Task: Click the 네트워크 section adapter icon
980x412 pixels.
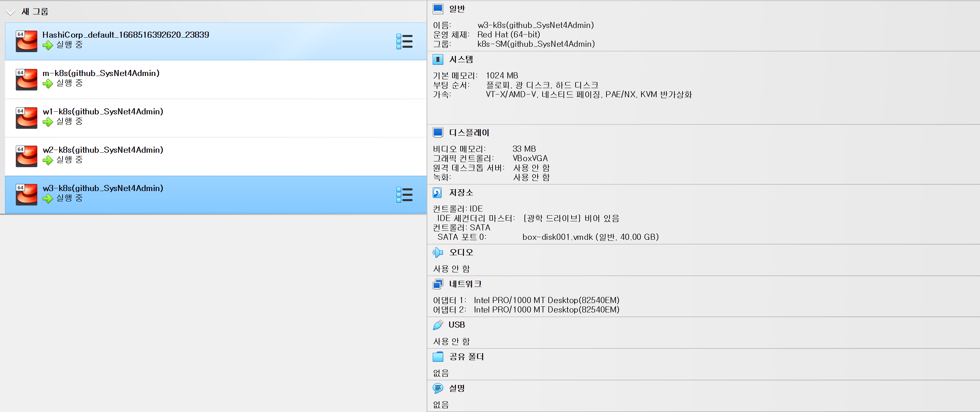Action: point(438,284)
